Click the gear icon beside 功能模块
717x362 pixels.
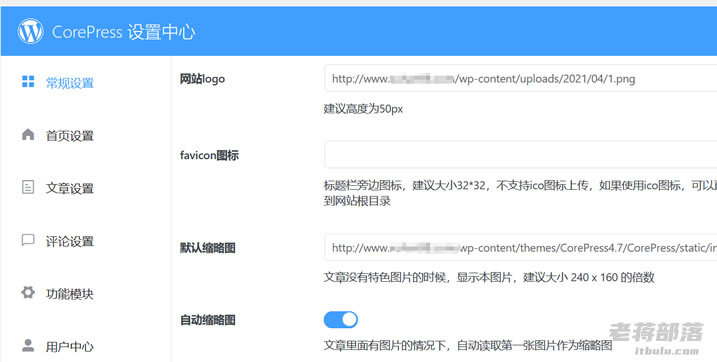pyautogui.click(x=28, y=293)
